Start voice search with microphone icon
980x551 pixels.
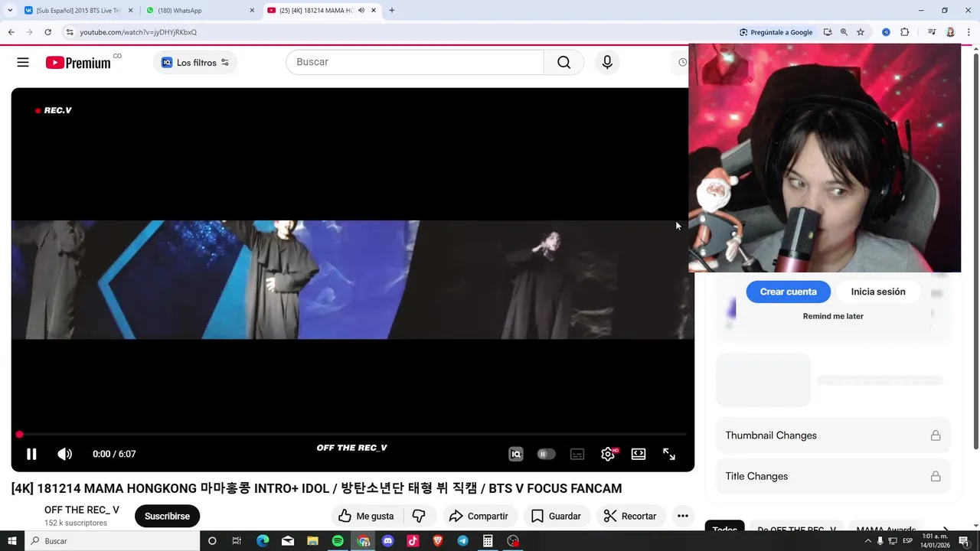coord(607,62)
